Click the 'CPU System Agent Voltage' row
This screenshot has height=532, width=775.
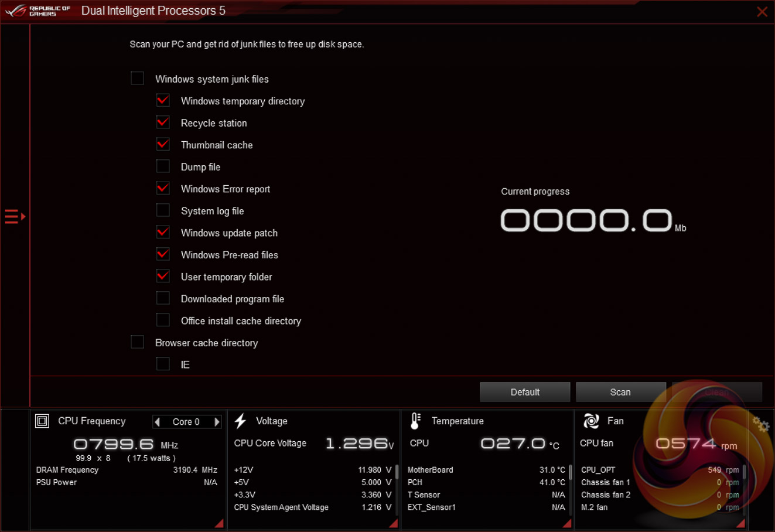click(313, 507)
